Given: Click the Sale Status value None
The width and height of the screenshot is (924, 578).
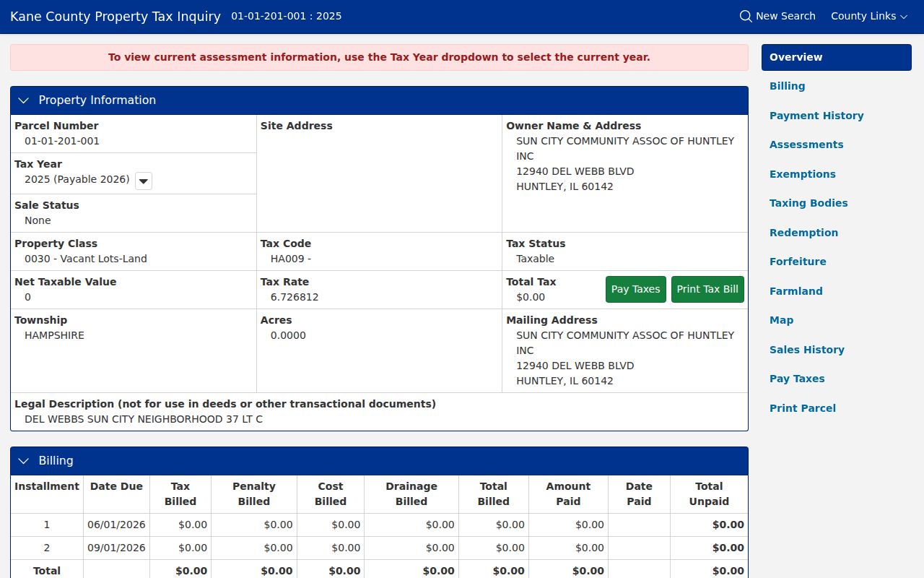Looking at the screenshot, I should point(38,220).
